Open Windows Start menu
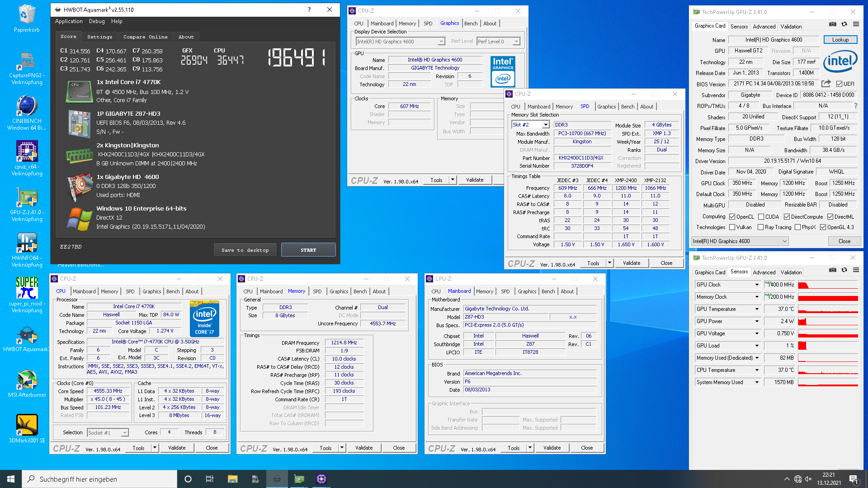 point(11,479)
